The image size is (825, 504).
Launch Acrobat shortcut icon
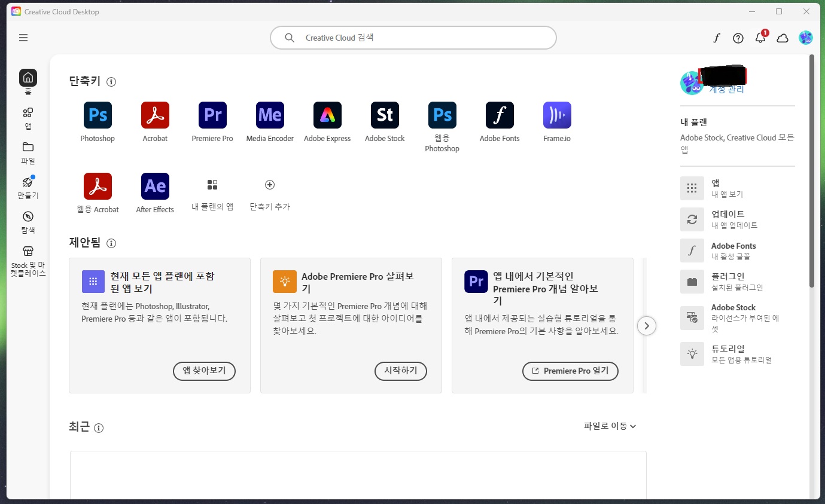click(155, 115)
